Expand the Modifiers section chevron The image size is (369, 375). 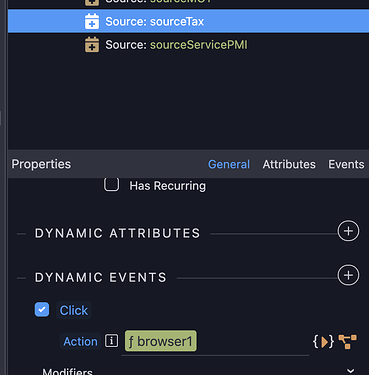pos(350,371)
